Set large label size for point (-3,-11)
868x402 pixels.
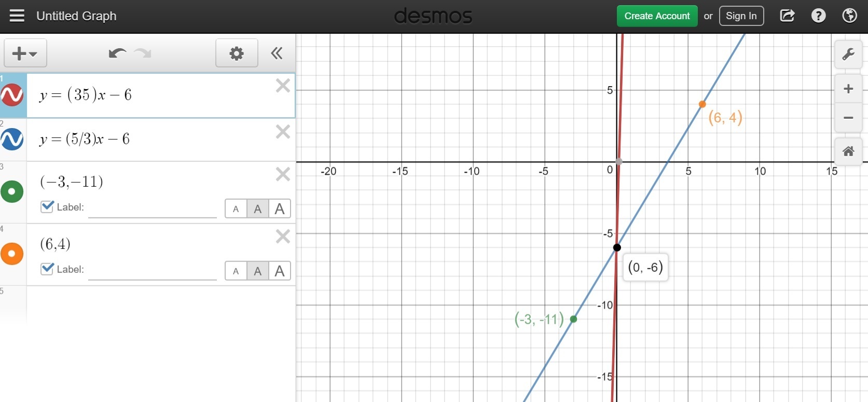coord(280,209)
